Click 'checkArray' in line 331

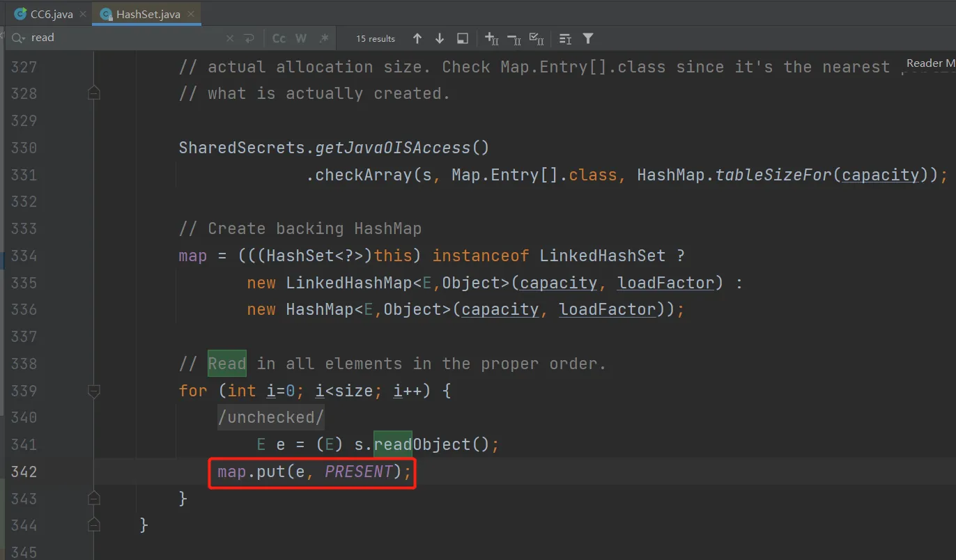pyautogui.click(x=364, y=175)
